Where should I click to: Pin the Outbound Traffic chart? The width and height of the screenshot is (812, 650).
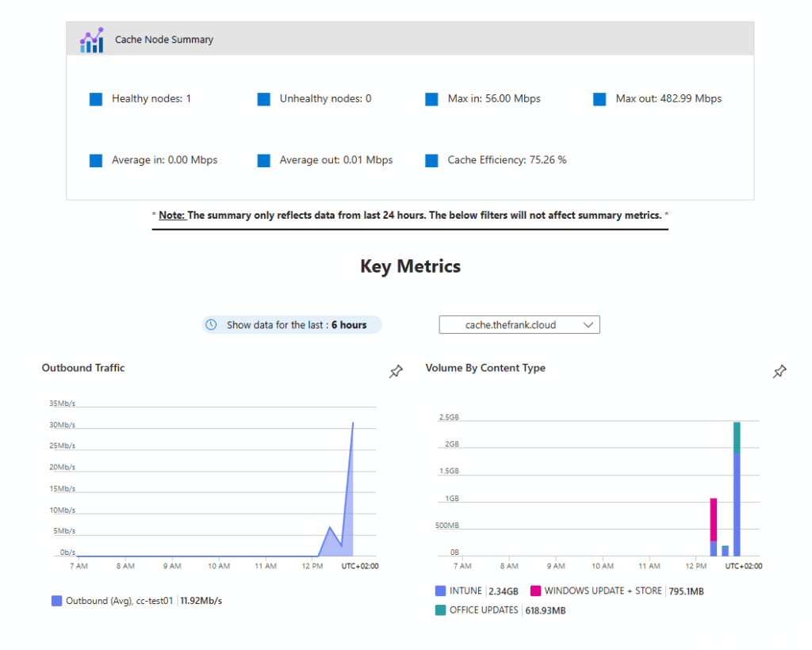click(x=396, y=372)
